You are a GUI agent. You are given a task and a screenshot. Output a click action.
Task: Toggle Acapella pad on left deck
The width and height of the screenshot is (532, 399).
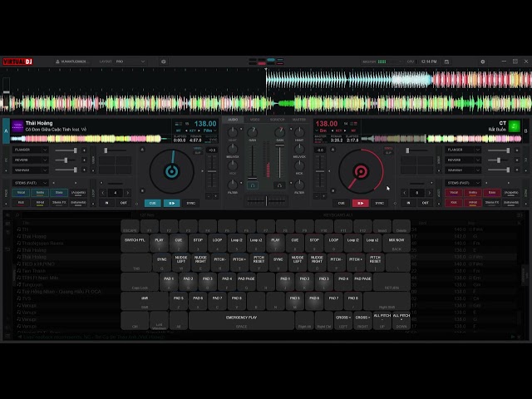(78, 193)
